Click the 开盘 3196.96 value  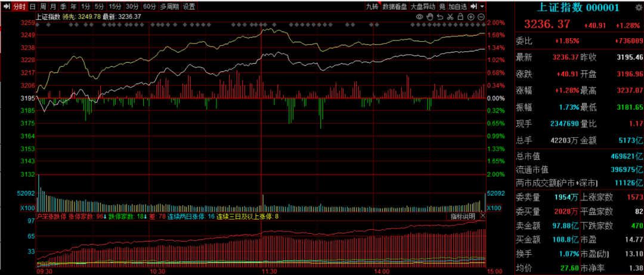(x=630, y=74)
